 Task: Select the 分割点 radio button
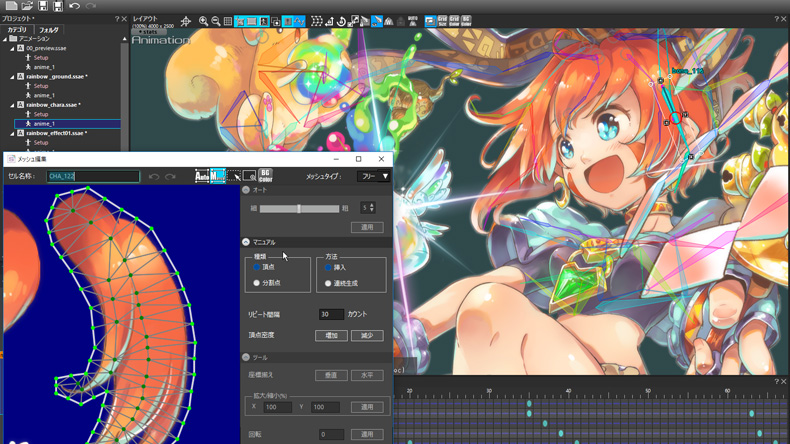256,283
